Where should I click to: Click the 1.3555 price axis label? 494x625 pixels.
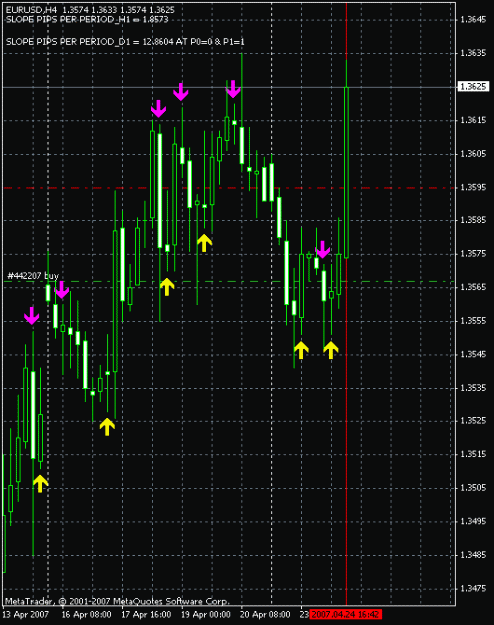[473, 320]
